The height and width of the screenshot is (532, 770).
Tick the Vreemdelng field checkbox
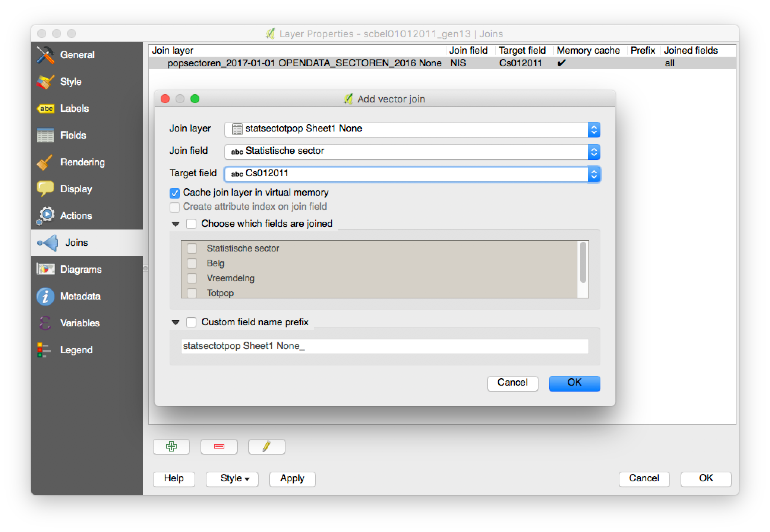coord(192,278)
